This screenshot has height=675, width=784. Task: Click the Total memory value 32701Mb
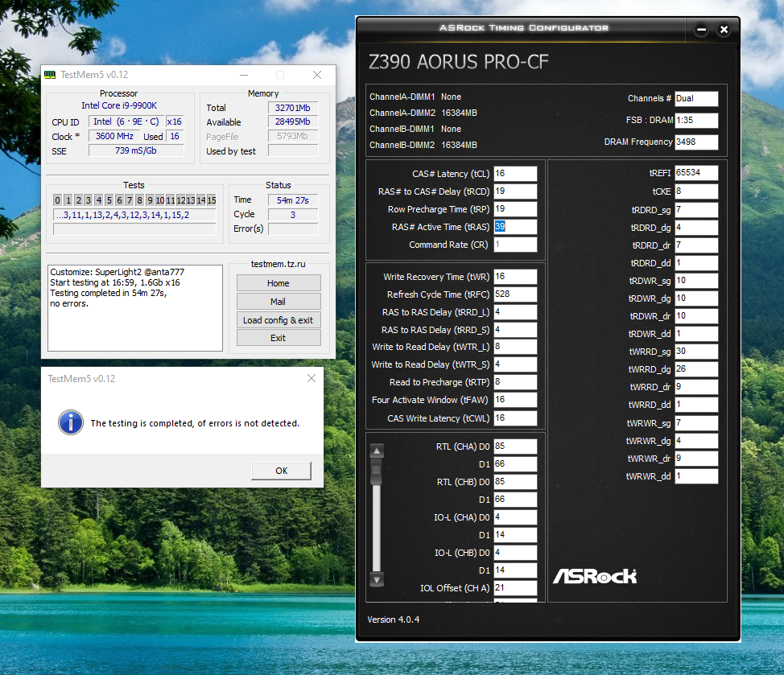293,108
